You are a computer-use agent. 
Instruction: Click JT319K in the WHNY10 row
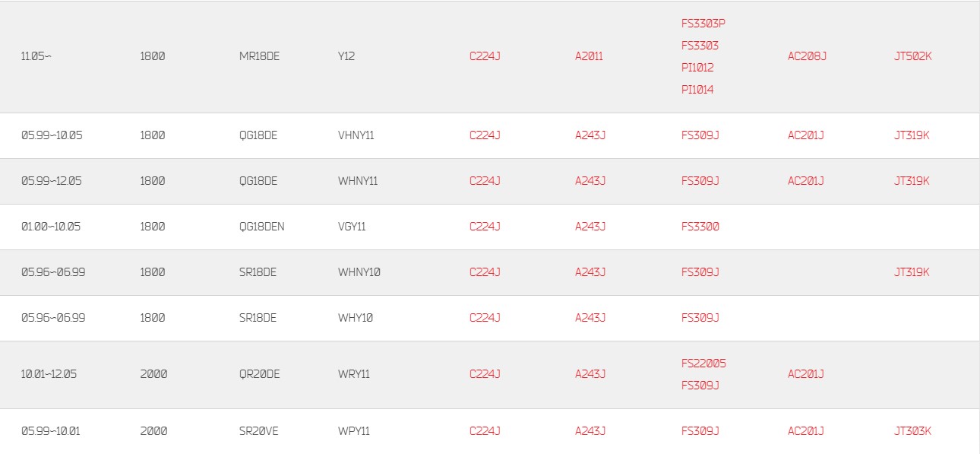912,271
